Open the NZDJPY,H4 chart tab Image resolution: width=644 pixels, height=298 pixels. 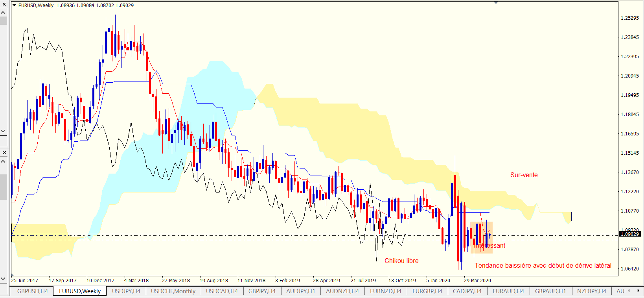tap(591, 291)
